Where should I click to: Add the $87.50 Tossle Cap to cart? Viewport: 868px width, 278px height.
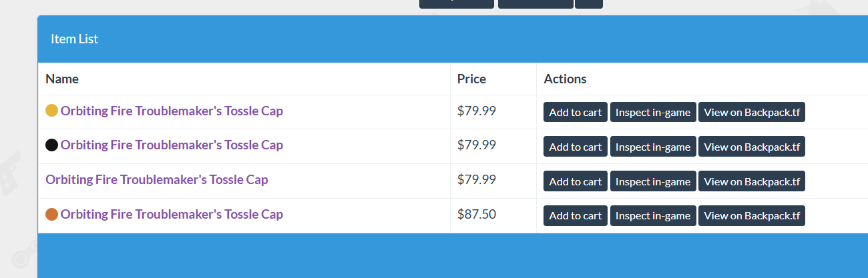576,215
